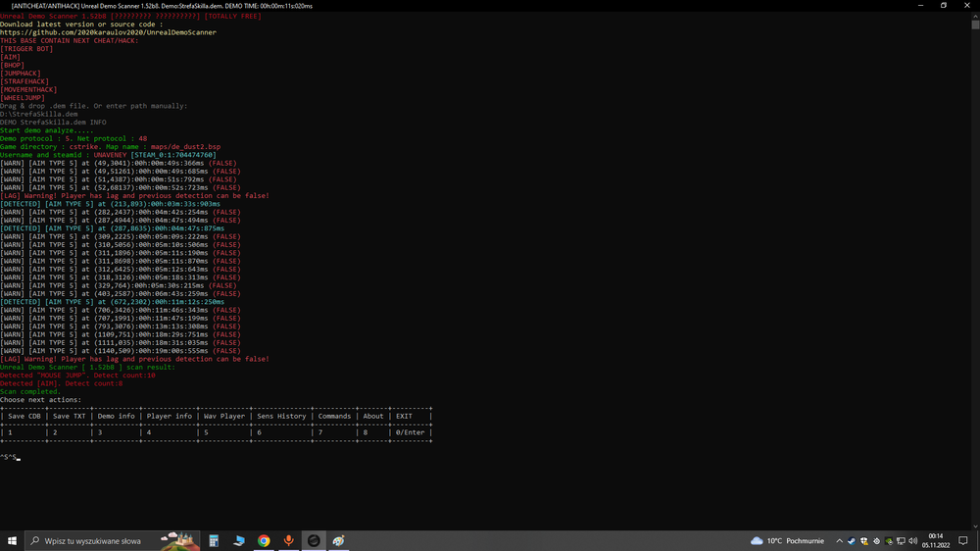Screen dimensions: 980x551
Task: Click the map name maps/de_dust2.bsp text
Action: click(185, 147)
